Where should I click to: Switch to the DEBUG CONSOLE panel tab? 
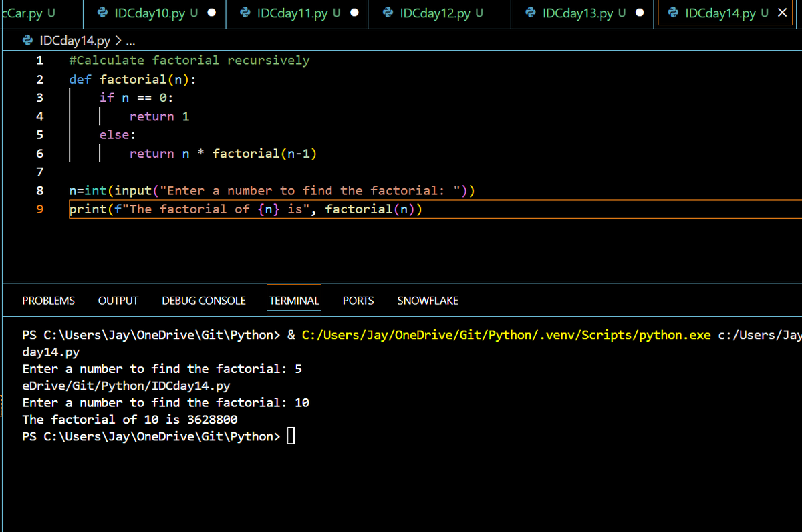click(x=204, y=301)
